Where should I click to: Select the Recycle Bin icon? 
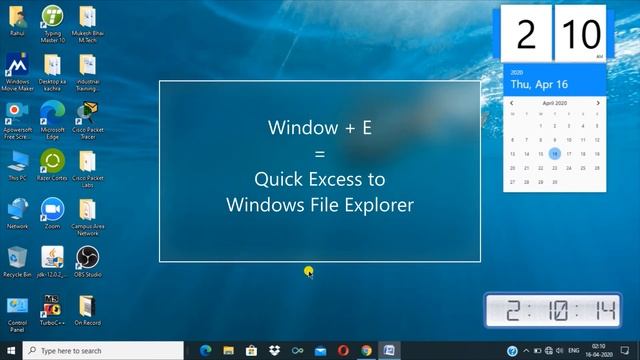click(x=17, y=262)
